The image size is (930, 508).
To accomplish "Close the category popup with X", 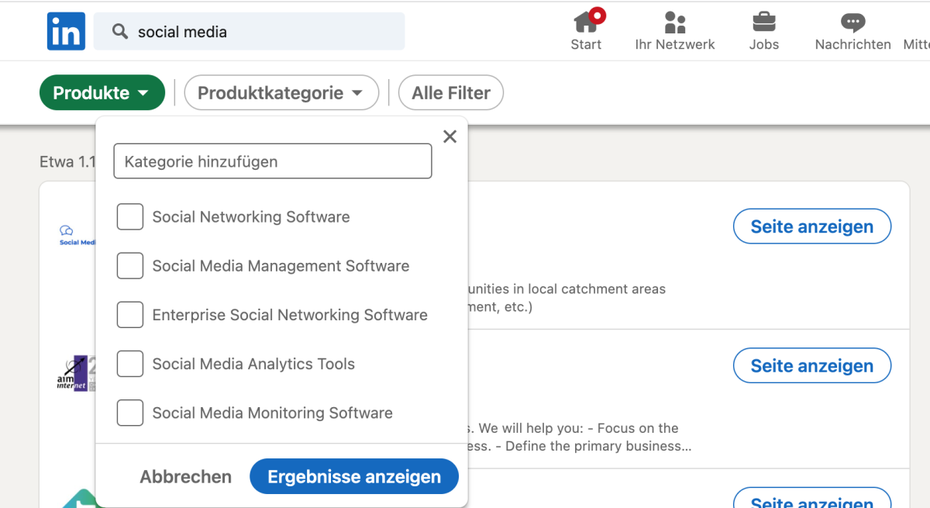I will click(x=450, y=136).
